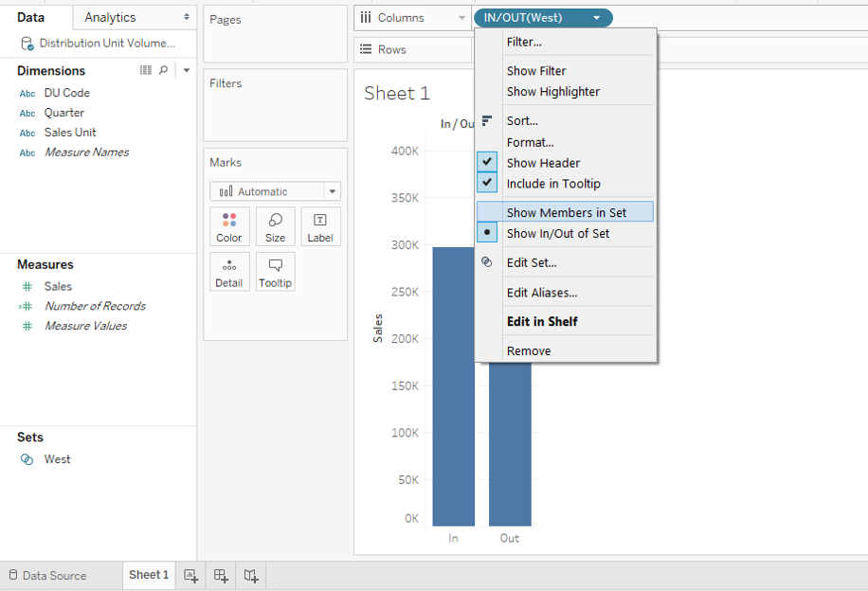Open the Detail shelf on Marks card
The height and width of the screenshot is (591, 868).
[229, 271]
